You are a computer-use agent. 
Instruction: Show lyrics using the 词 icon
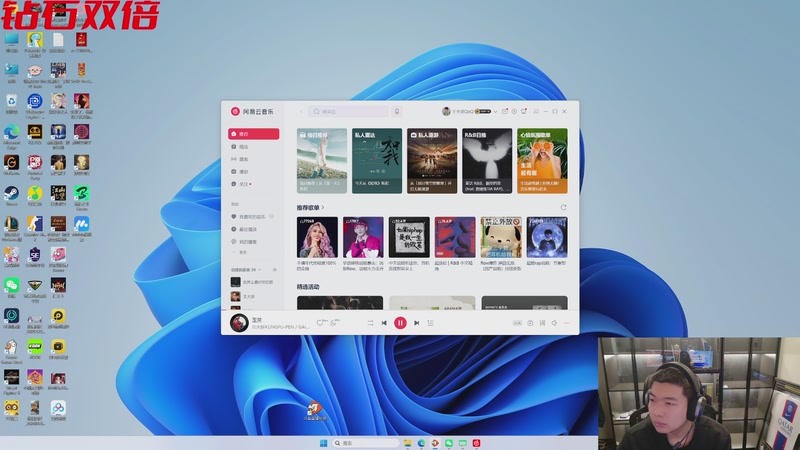542,323
